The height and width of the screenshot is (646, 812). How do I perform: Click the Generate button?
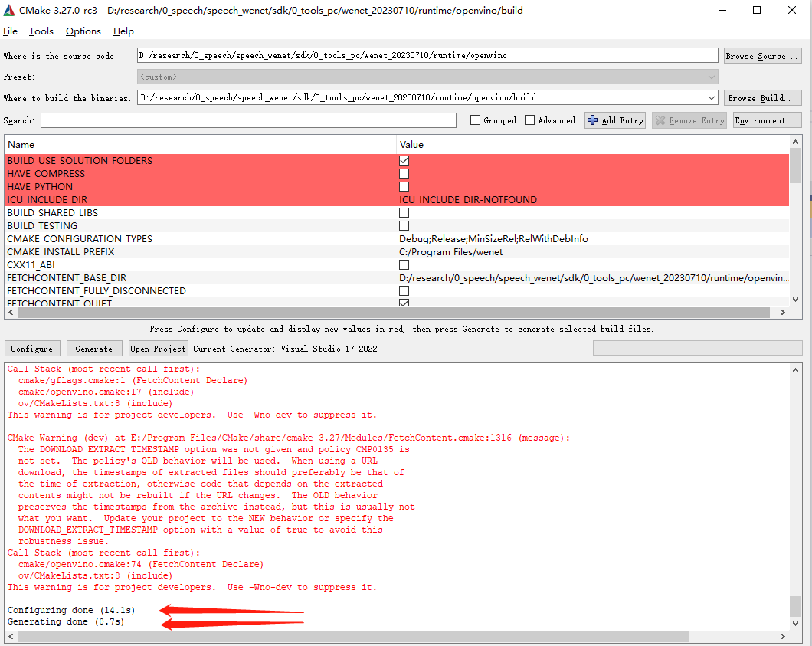point(93,348)
